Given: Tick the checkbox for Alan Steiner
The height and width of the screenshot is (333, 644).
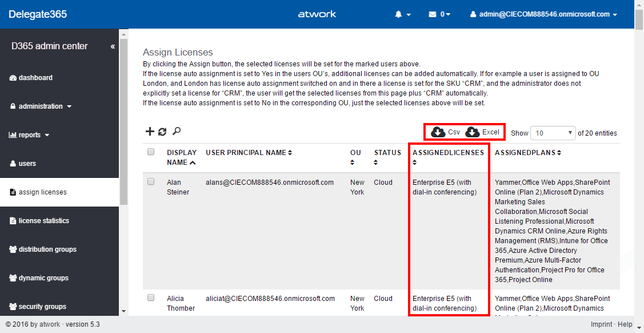Looking at the screenshot, I should tap(151, 181).
